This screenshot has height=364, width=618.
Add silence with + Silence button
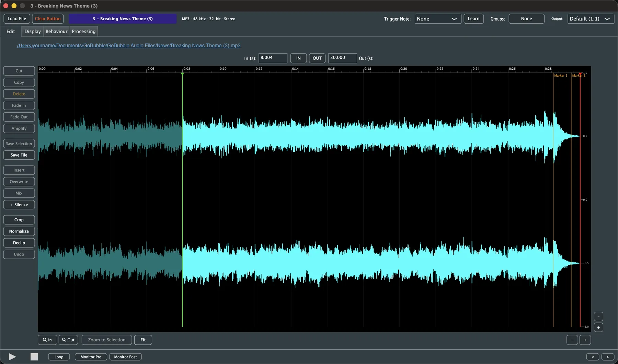[x=19, y=205]
